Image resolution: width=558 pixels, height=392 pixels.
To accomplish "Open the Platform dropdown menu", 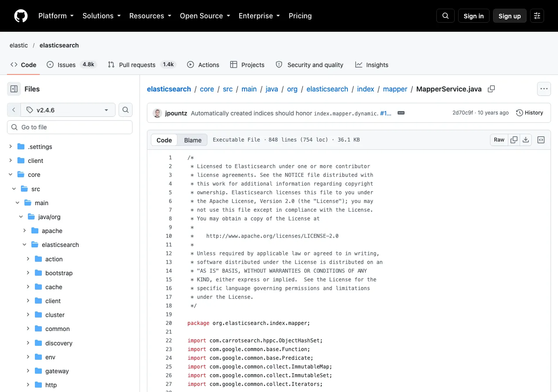I will pos(56,16).
